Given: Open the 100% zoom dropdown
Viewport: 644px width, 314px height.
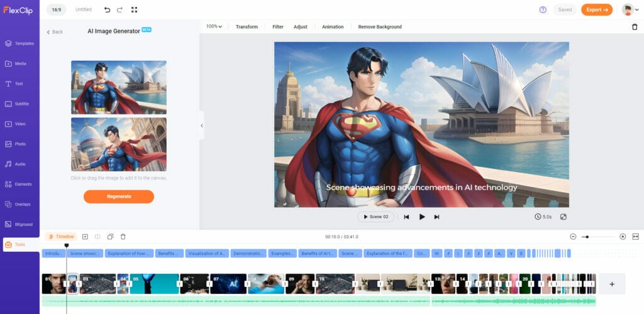Looking at the screenshot, I should [x=214, y=26].
